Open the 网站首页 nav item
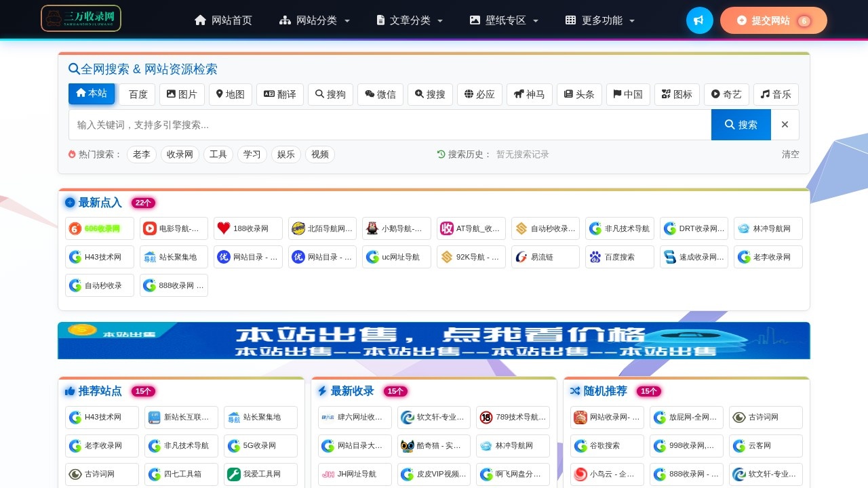Viewport: 868px width, 488px height. (223, 20)
